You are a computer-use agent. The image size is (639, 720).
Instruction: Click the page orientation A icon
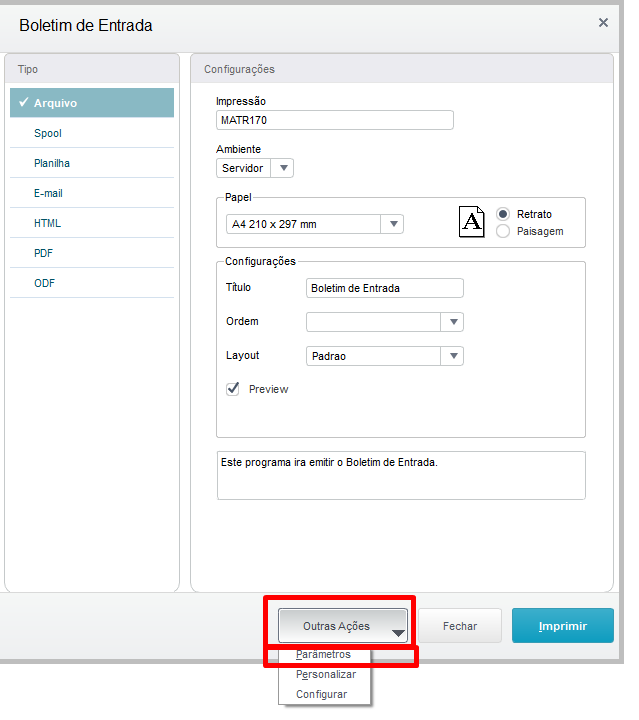(472, 222)
